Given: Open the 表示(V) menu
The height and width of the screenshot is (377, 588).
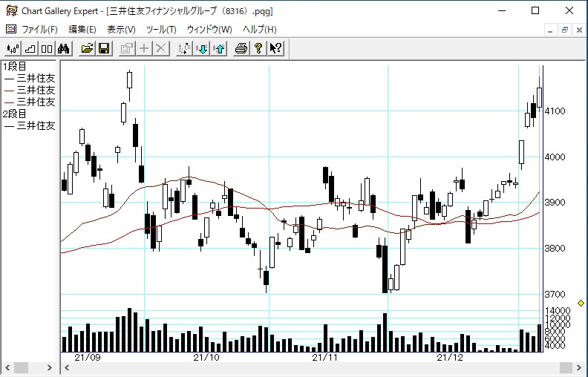Looking at the screenshot, I should (121, 30).
